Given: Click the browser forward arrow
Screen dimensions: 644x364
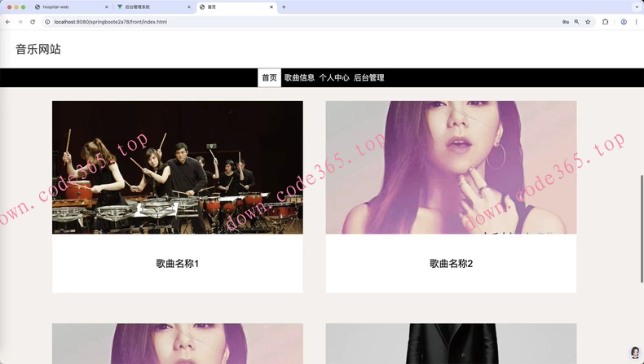Looking at the screenshot, I should click(x=20, y=22).
